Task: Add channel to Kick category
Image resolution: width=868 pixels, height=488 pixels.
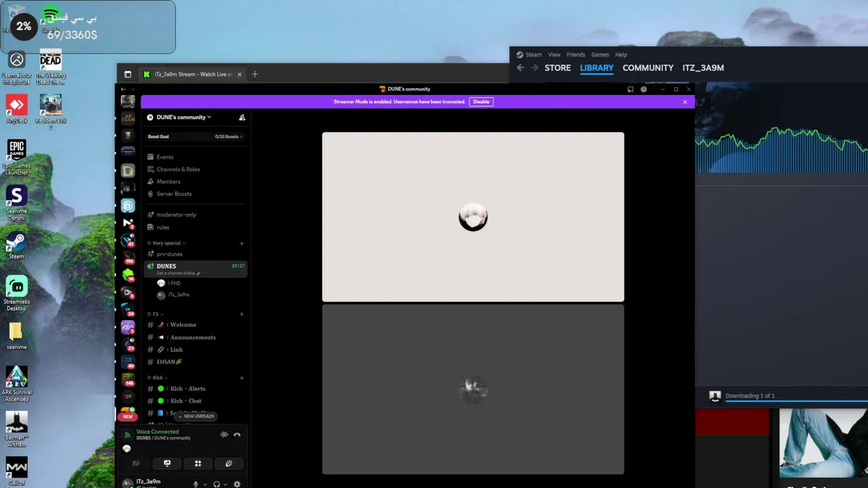Action: pyautogui.click(x=241, y=378)
